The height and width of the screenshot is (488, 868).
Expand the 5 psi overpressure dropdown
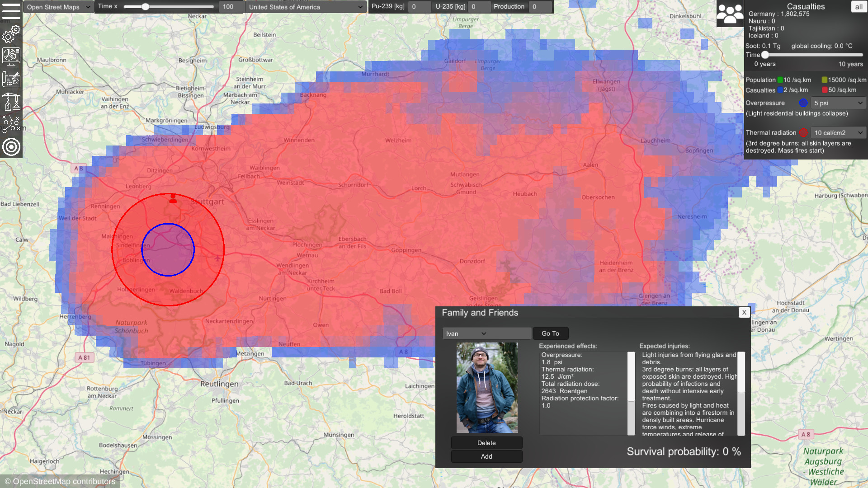838,103
